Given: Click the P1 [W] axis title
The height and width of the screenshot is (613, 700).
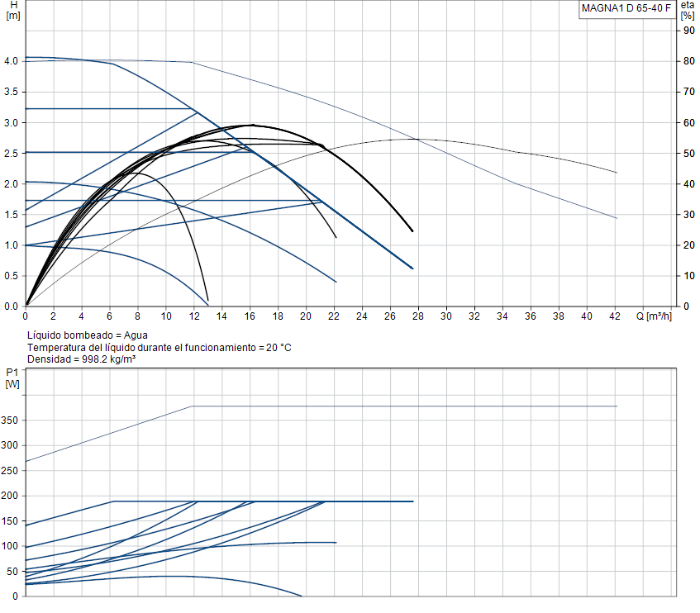Looking at the screenshot, I should pos(12,378).
